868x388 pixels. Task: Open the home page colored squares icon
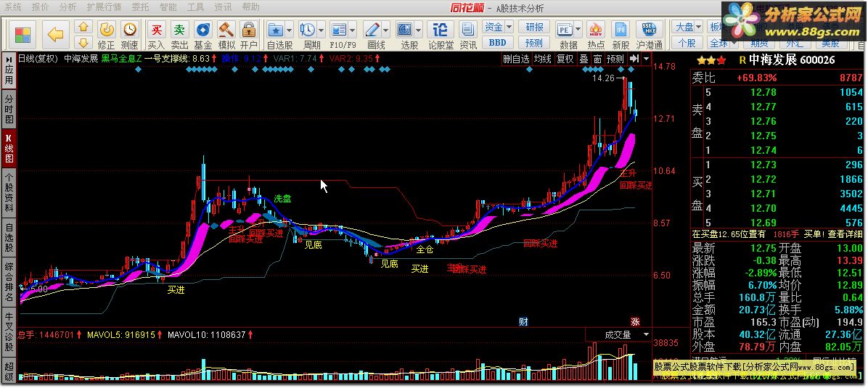[22, 34]
